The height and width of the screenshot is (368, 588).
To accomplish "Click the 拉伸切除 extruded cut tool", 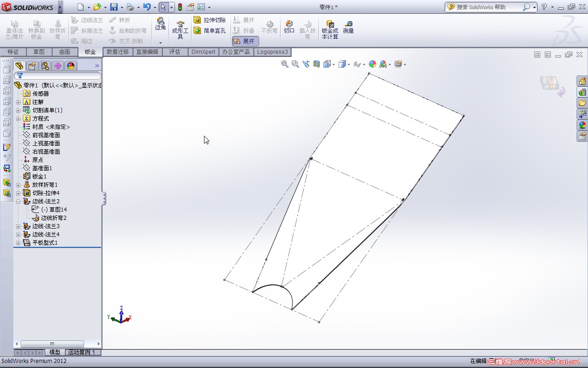I will (209, 20).
